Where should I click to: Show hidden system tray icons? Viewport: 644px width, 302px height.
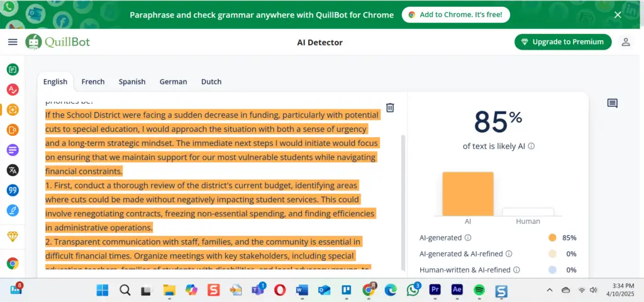550,290
